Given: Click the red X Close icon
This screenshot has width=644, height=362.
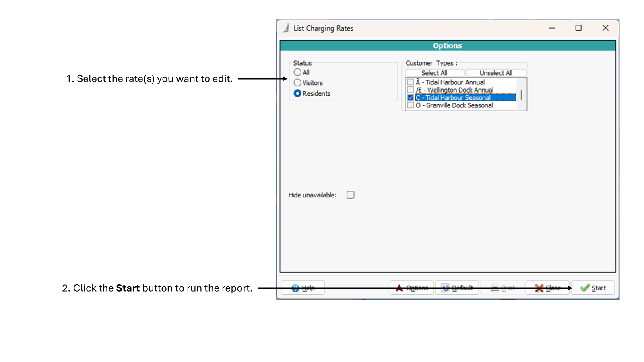Looking at the screenshot, I should (539, 288).
